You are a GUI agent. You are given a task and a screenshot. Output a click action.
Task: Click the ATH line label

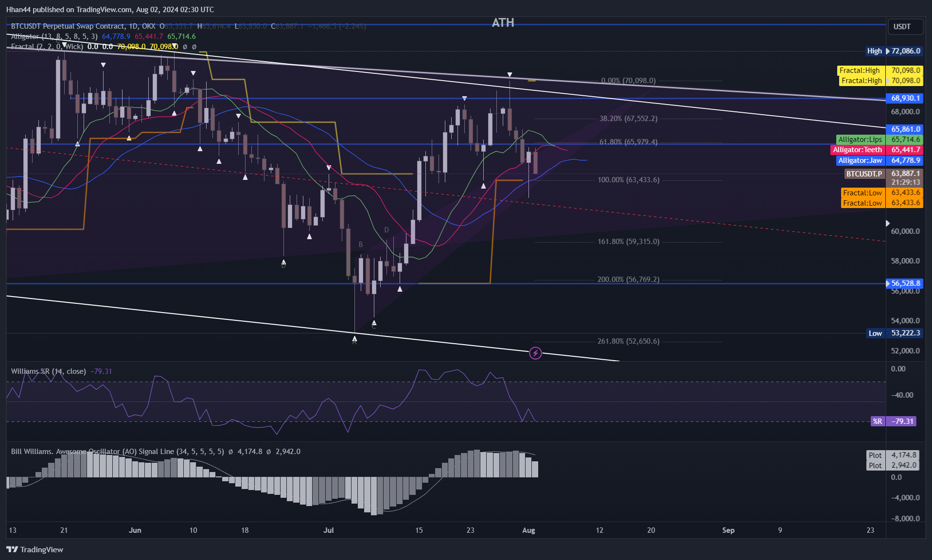point(503,23)
